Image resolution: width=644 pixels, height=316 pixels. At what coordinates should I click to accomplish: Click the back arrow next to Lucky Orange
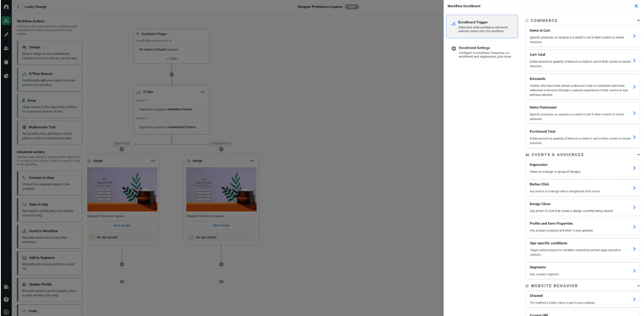[x=18, y=7]
